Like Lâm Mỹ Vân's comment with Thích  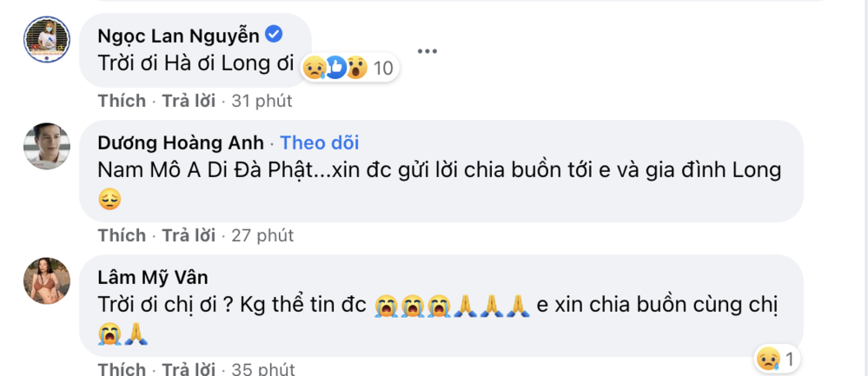(x=122, y=369)
